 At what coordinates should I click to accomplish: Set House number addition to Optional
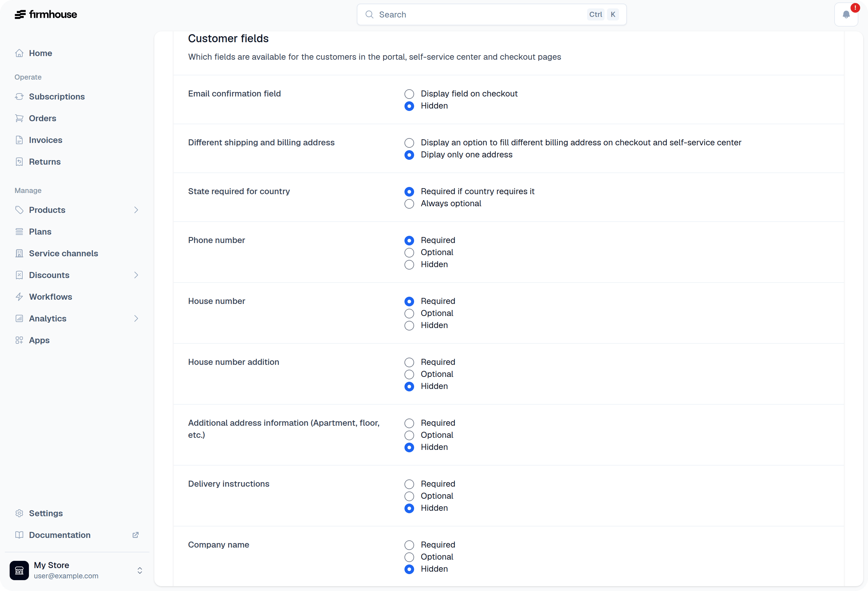pos(409,374)
